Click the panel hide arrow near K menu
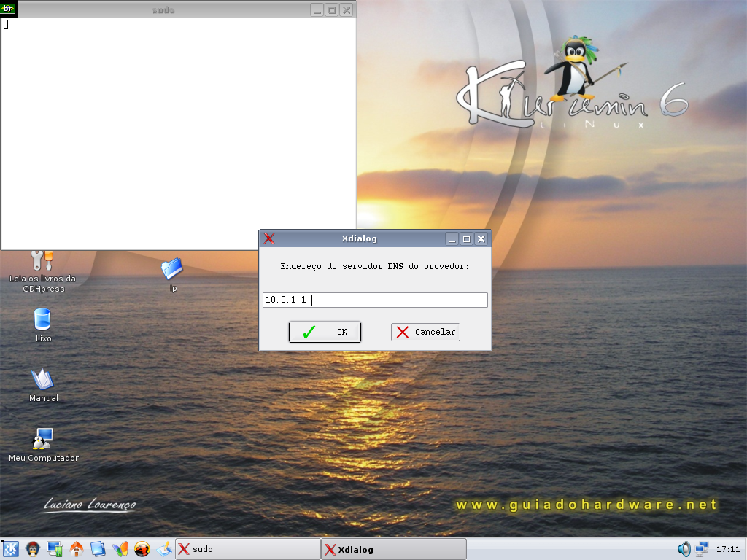The image size is (747, 560). (2, 541)
